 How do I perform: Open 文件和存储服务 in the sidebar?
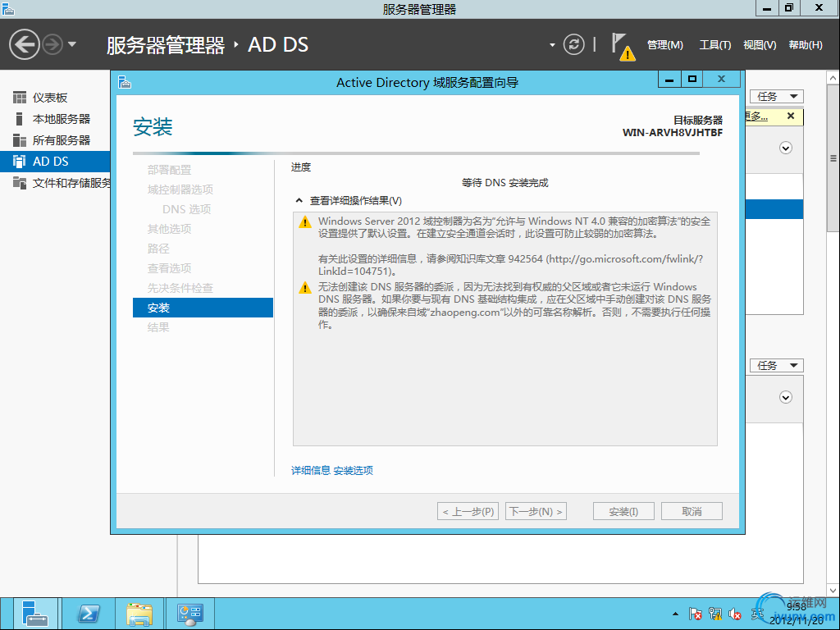click(x=71, y=183)
